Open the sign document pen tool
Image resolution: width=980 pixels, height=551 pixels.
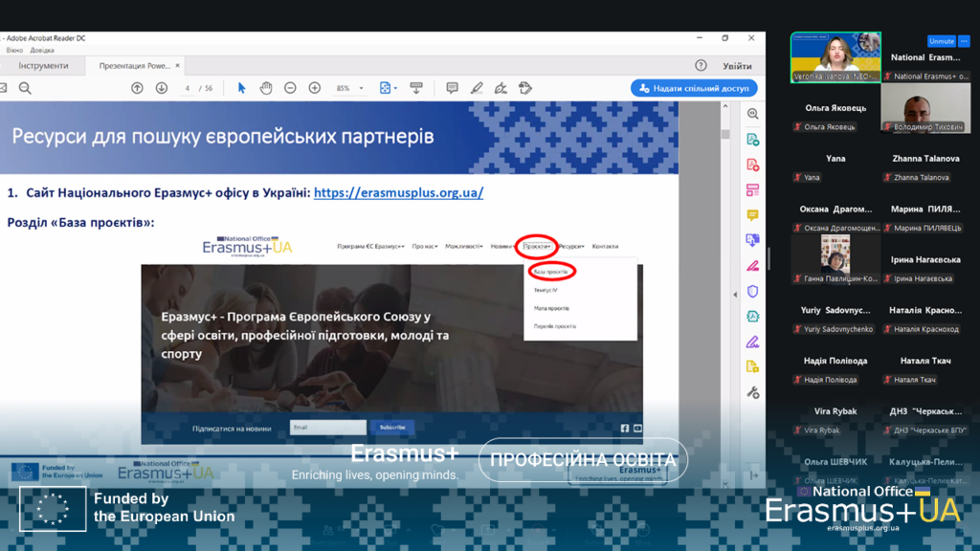501,88
